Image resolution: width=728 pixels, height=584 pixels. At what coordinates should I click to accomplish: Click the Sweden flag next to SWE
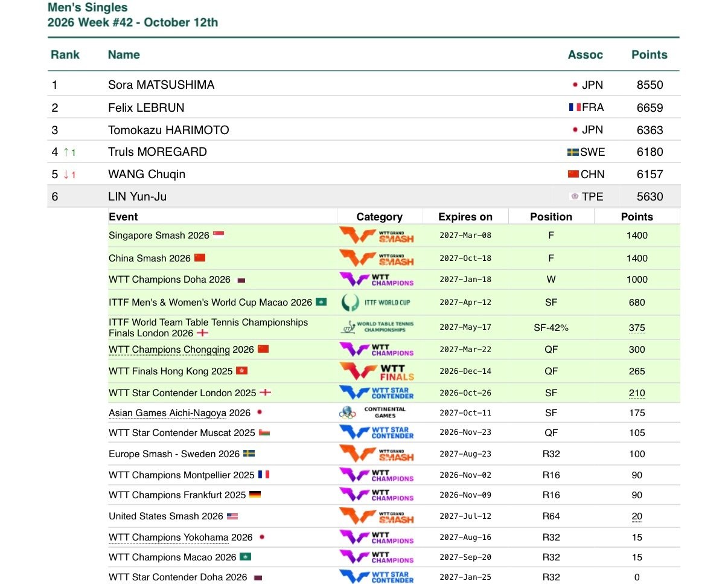click(x=573, y=152)
